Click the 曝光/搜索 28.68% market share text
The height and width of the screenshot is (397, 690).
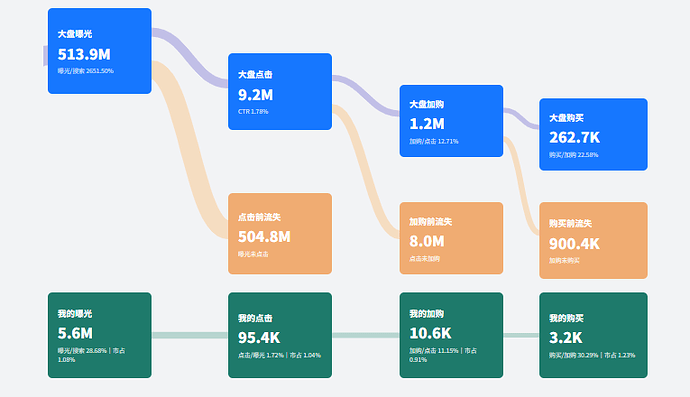click(x=92, y=355)
